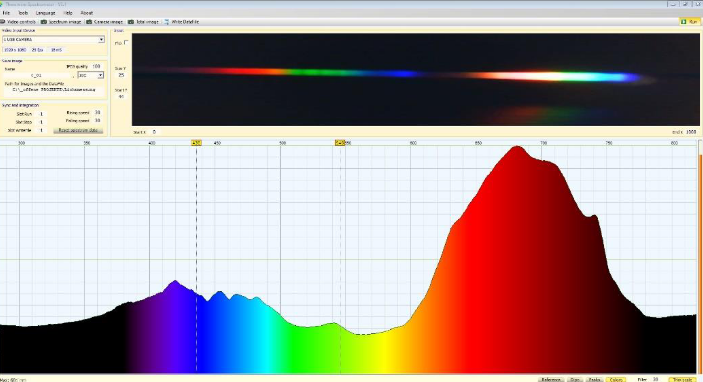Open the File menu
The height and width of the screenshot is (382, 703).
point(6,13)
